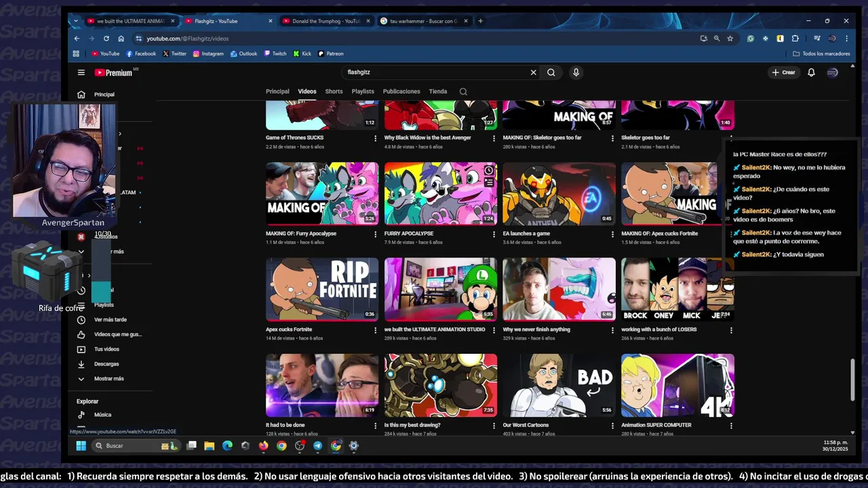868x488 pixels.
Task: Play EA launches a game thumbnail
Action: point(559,194)
